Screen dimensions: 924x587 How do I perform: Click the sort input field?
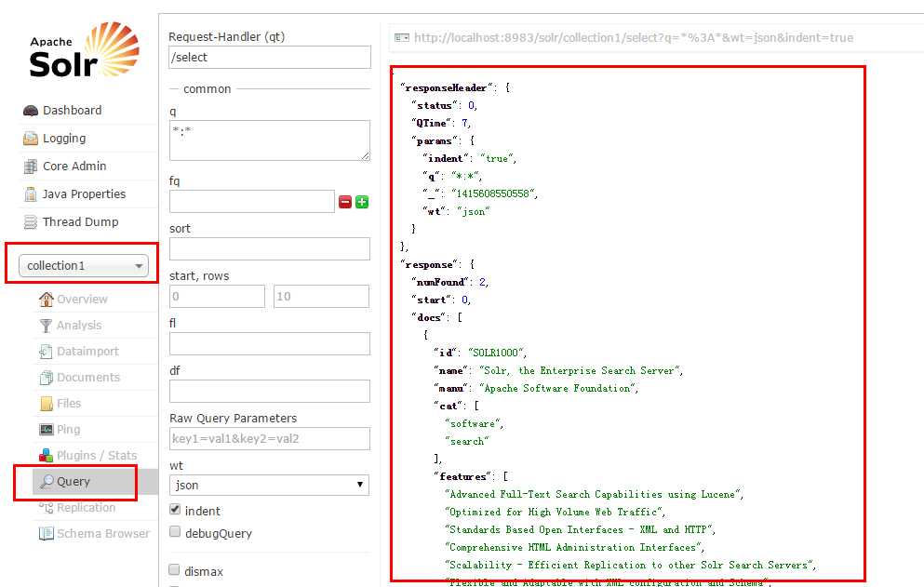coord(270,248)
